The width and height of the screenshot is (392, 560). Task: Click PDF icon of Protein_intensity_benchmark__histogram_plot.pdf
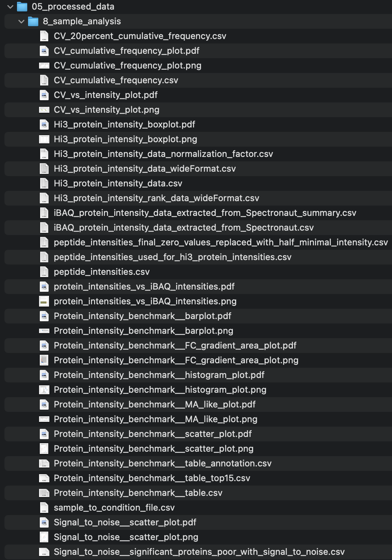(x=44, y=375)
